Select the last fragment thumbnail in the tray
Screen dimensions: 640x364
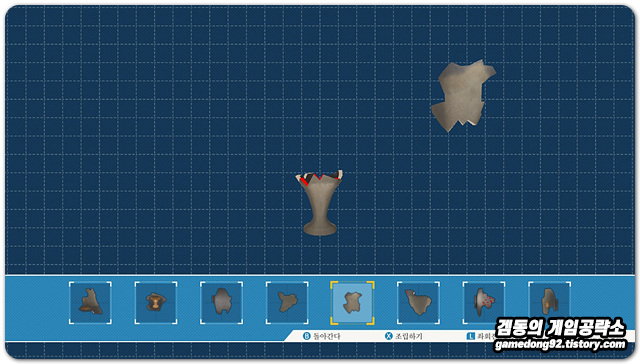(549, 302)
